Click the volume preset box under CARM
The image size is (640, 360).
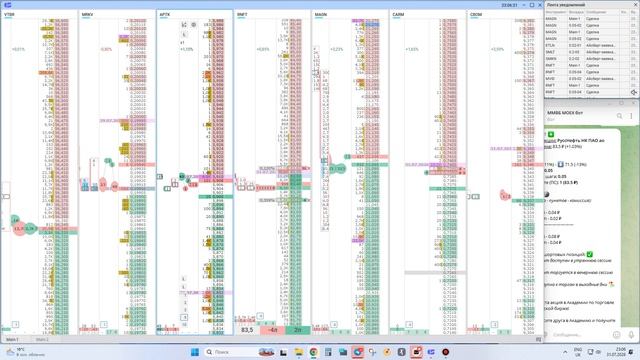point(409,324)
